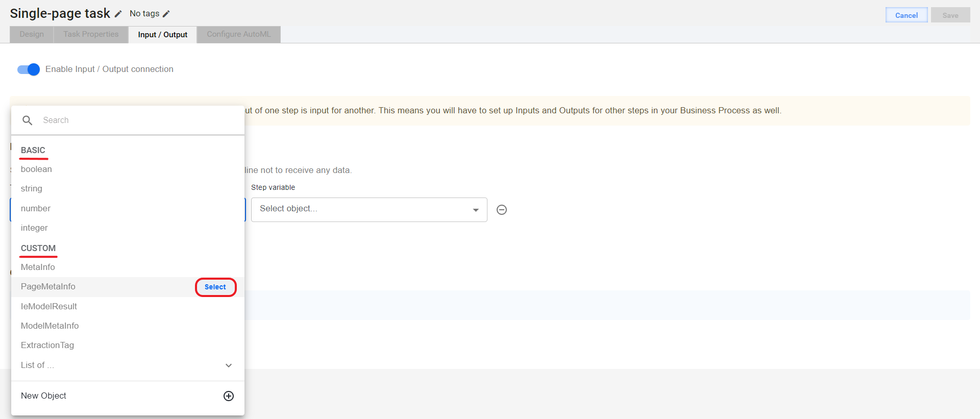980x419 pixels.
Task: Click the No tags label
Action: [144, 14]
